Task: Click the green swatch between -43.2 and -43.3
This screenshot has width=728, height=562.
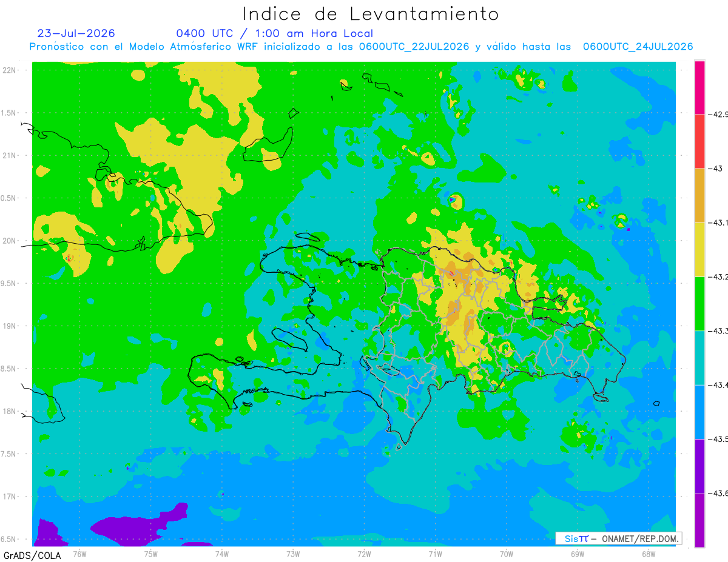Action: click(x=699, y=303)
